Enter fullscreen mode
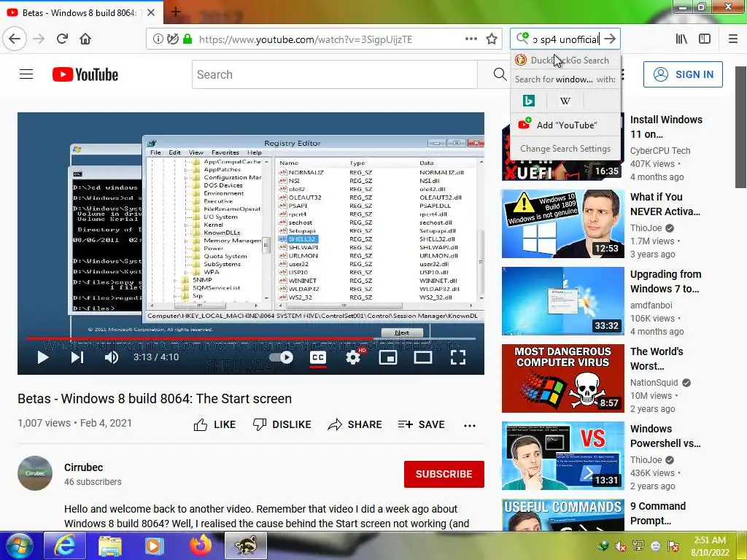 (458, 357)
